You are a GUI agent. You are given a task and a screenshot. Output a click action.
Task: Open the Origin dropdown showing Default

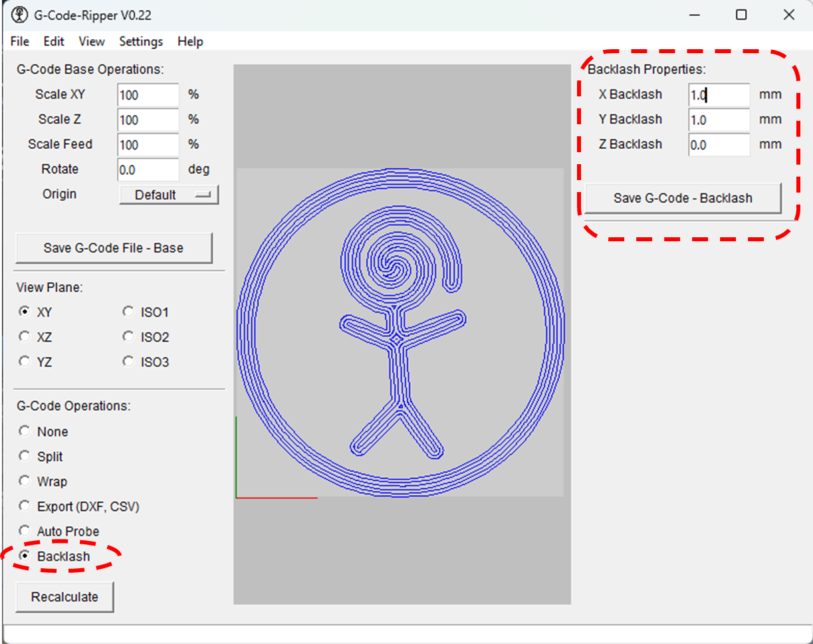(168, 194)
